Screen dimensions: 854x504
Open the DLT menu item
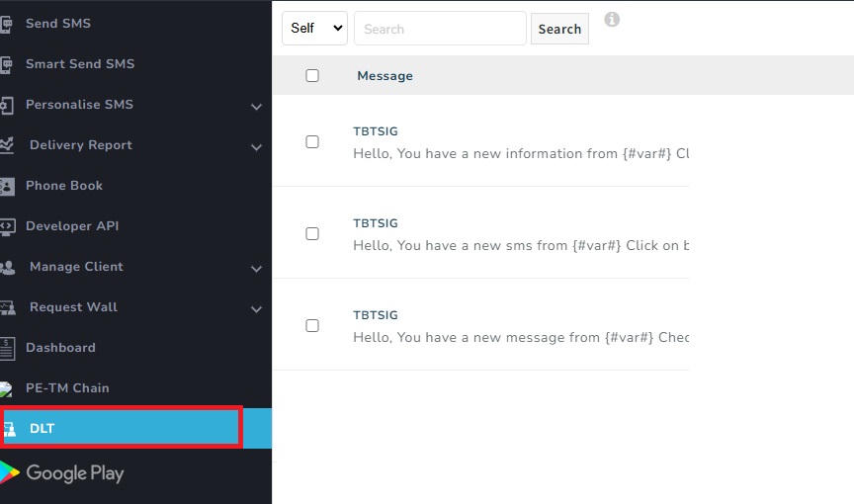point(135,428)
